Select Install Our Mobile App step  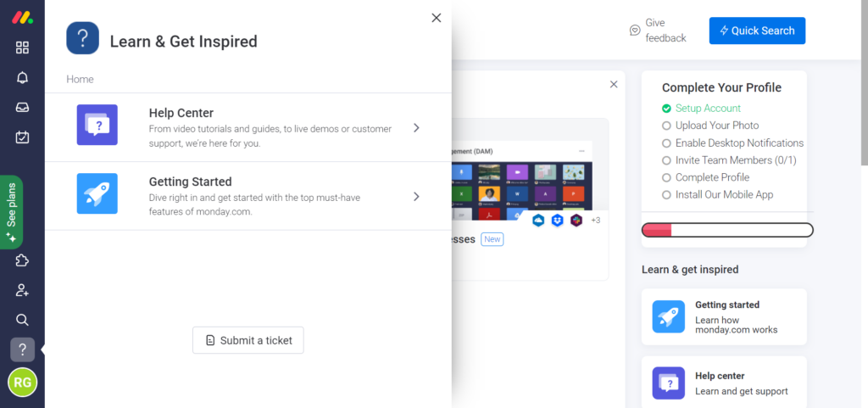pyautogui.click(x=718, y=195)
